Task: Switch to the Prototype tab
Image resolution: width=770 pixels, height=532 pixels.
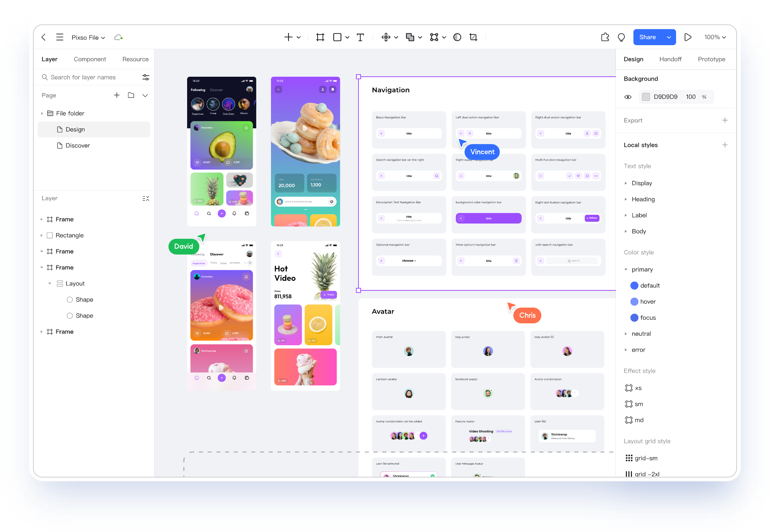Action: pyautogui.click(x=712, y=58)
